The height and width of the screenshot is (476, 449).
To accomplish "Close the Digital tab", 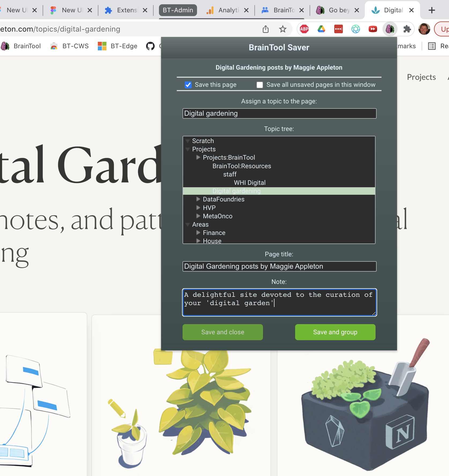I will point(412,10).
